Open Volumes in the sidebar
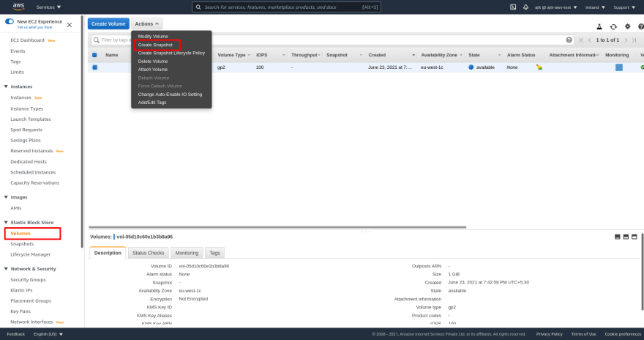Image resolution: width=644 pixels, height=340 pixels. [20, 234]
